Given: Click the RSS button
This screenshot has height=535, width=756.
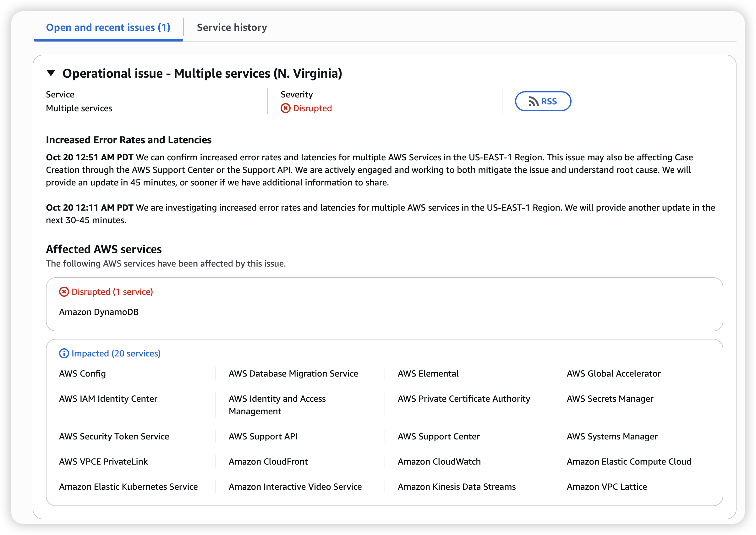Looking at the screenshot, I should [543, 102].
